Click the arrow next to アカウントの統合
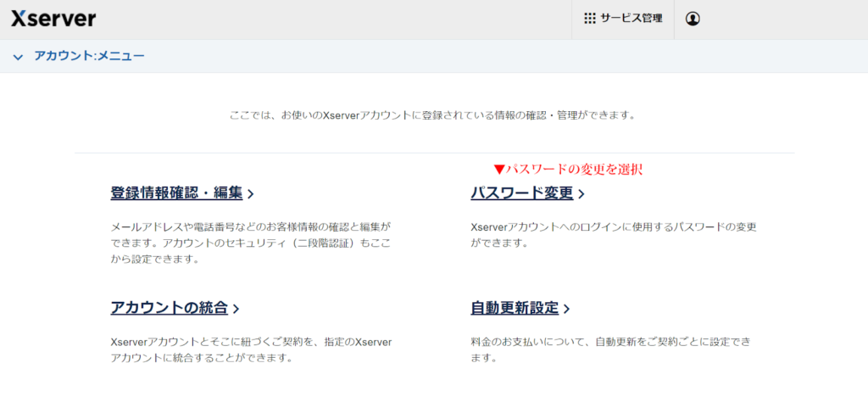Screen dimensions: 868x419 (x=236, y=309)
